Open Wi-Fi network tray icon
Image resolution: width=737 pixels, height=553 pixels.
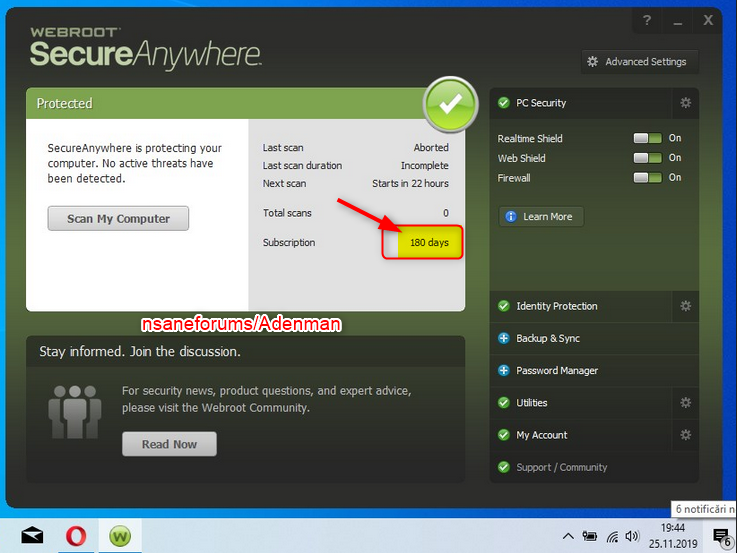[612, 536]
